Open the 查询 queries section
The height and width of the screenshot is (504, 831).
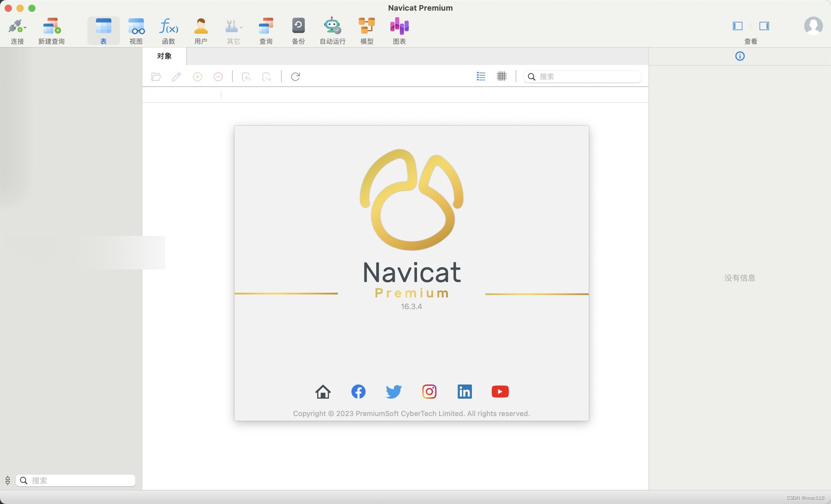pyautogui.click(x=266, y=31)
